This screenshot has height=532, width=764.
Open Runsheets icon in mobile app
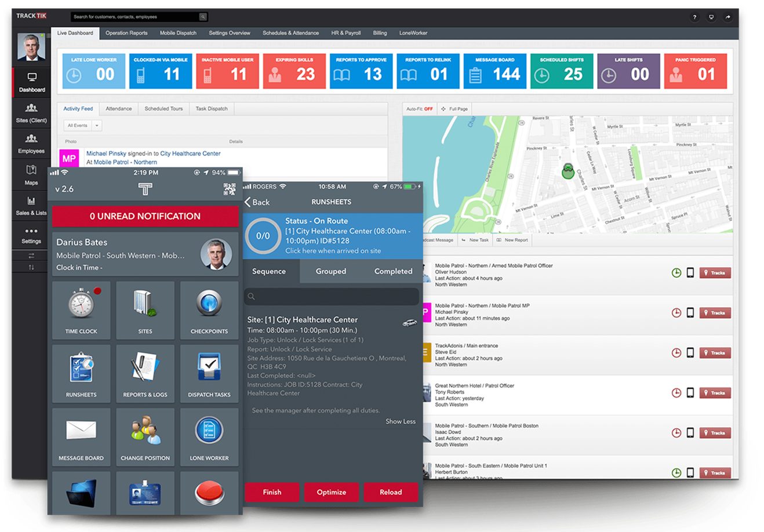click(x=81, y=374)
